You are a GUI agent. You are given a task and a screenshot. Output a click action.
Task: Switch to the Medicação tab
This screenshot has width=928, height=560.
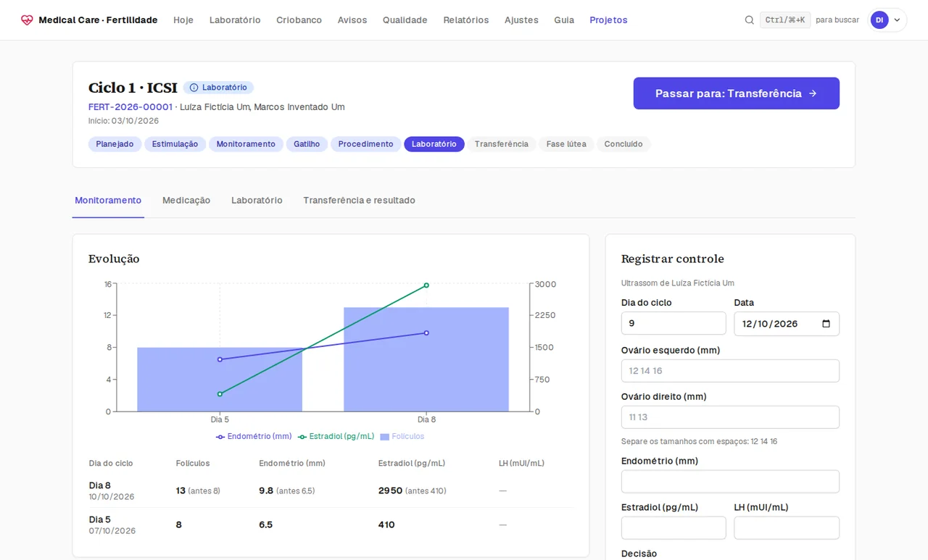point(186,201)
